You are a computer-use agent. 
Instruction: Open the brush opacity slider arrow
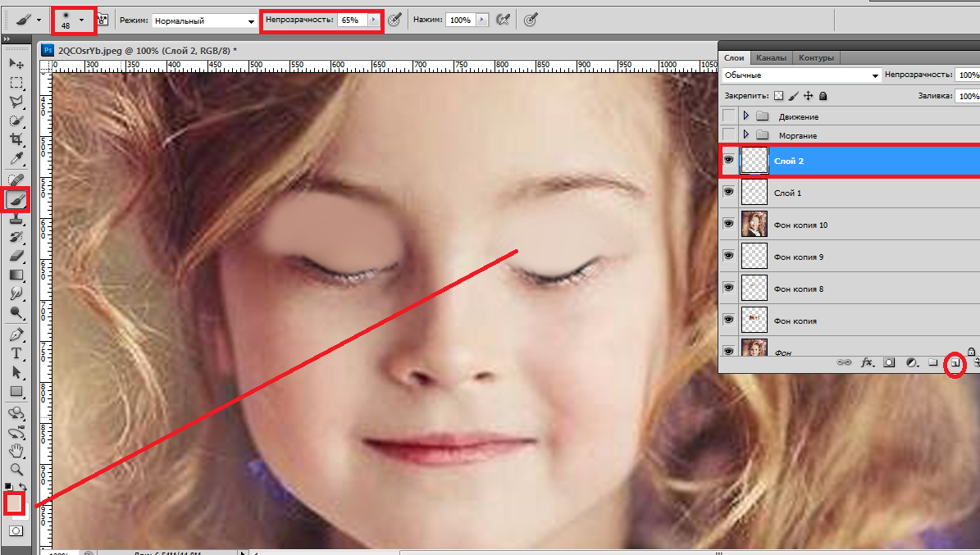pyautogui.click(x=374, y=20)
